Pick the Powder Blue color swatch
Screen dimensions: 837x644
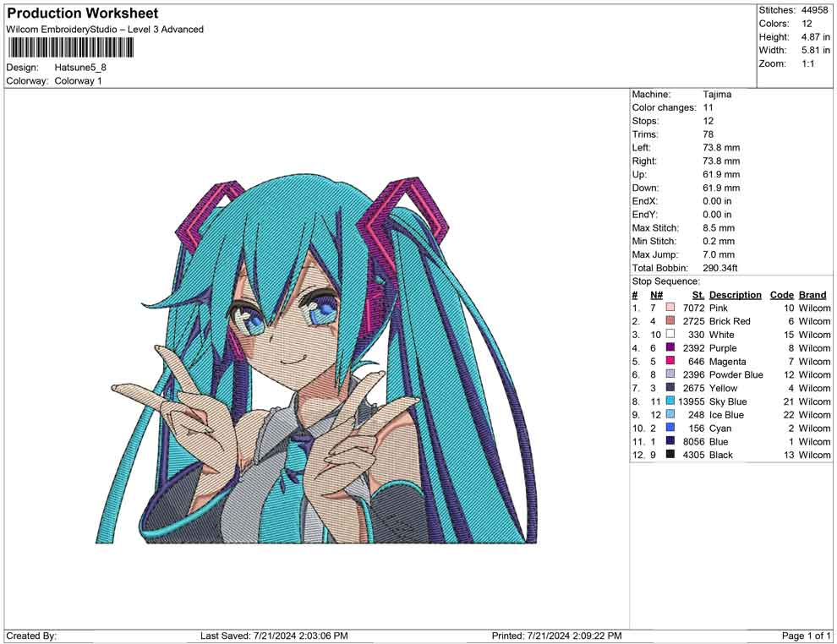[670, 374]
